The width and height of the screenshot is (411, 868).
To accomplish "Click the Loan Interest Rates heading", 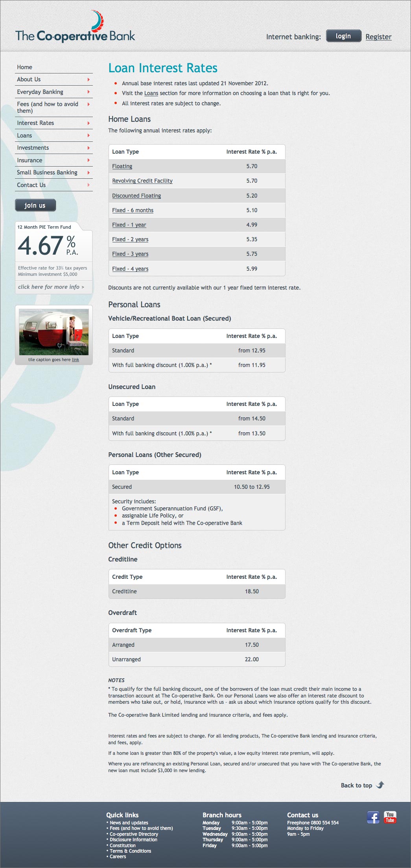I will [163, 68].
